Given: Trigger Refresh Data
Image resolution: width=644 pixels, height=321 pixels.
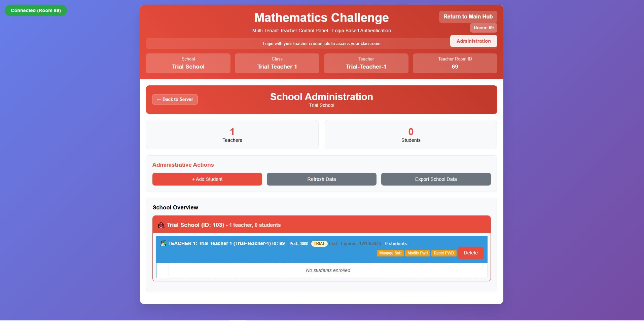Looking at the screenshot, I should coord(321,179).
